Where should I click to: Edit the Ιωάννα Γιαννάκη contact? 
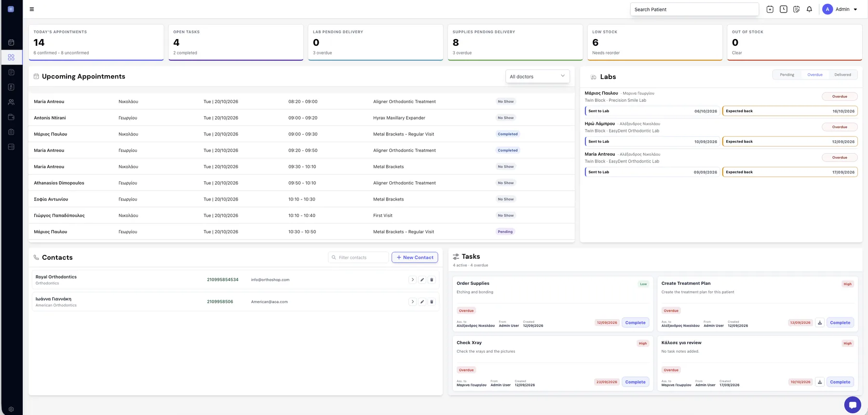[422, 302]
